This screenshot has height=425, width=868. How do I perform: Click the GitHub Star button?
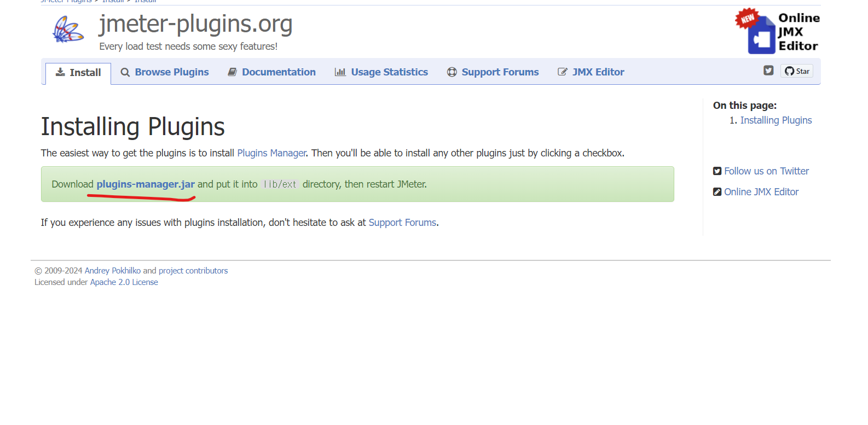(x=797, y=71)
